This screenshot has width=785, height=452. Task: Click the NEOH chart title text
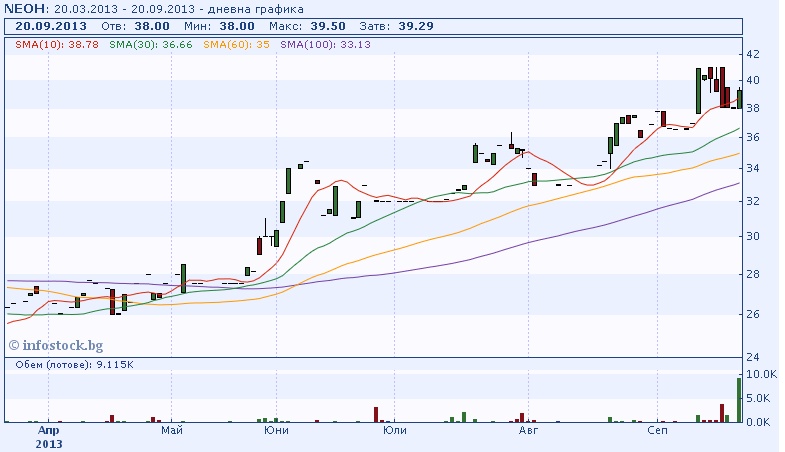[154, 9]
